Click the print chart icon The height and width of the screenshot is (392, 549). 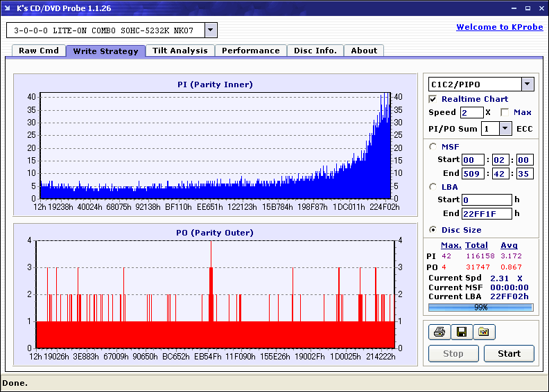[x=438, y=332]
